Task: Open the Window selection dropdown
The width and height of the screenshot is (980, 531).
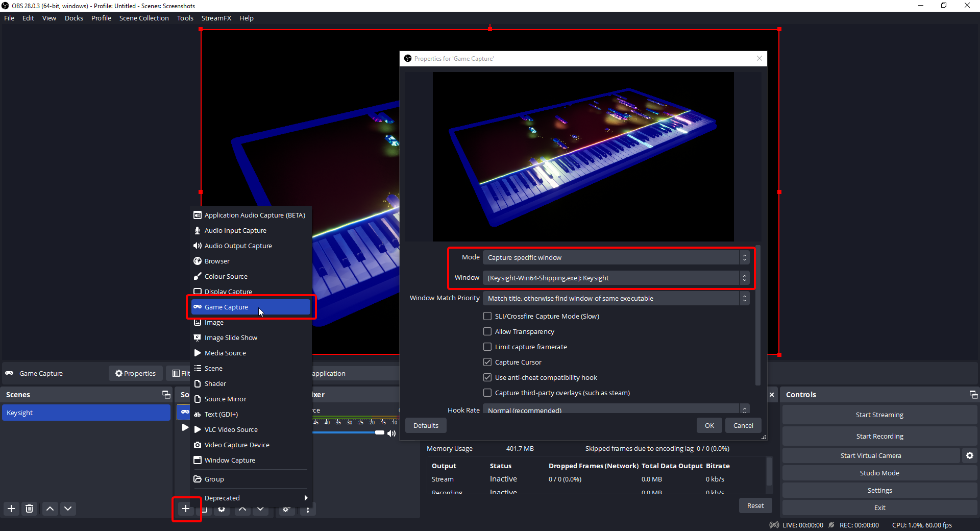Action: pyautogui.click(x=616, y=278)
